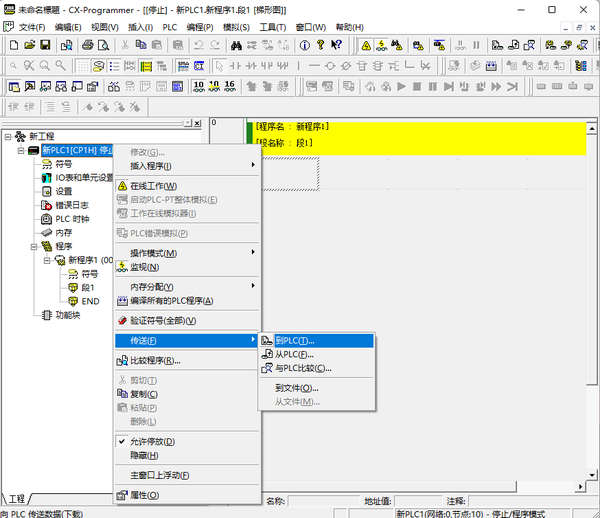600x518 pixels.
Task: Toggle show rung annotations yellow list button
Action: pyautogui.click(x=146, y=66)
